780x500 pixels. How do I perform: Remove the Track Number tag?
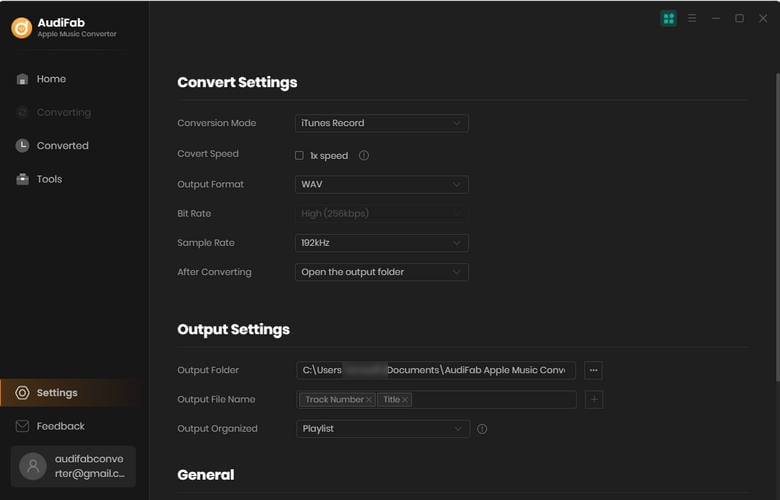point(369,400)
